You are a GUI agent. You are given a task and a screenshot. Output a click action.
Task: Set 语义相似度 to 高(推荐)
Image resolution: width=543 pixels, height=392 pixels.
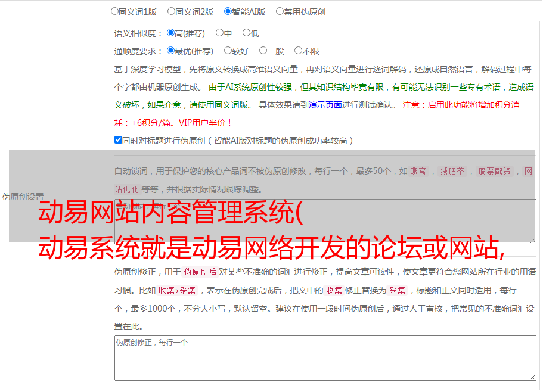170,33
